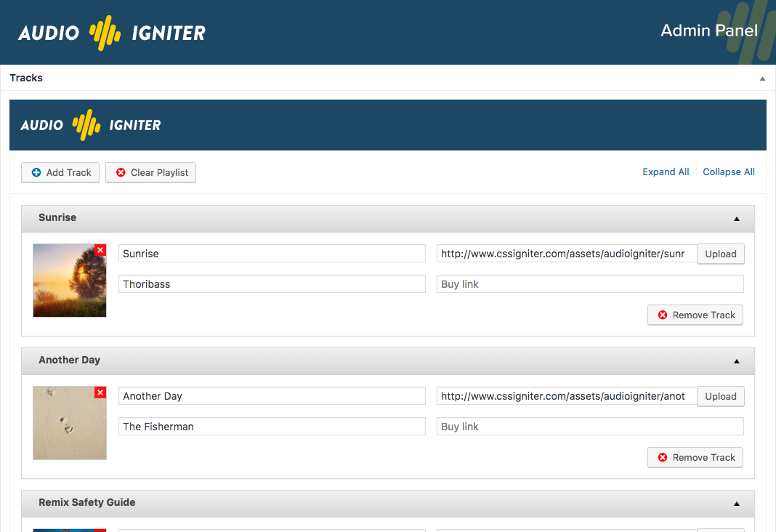Focus the Buy link field in Another Day track

[x=590, y=427]
